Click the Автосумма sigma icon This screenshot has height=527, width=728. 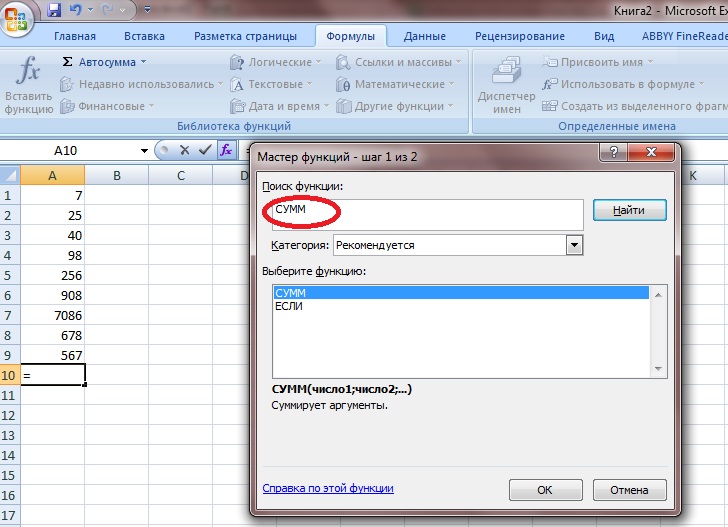(x=67, y=62)
